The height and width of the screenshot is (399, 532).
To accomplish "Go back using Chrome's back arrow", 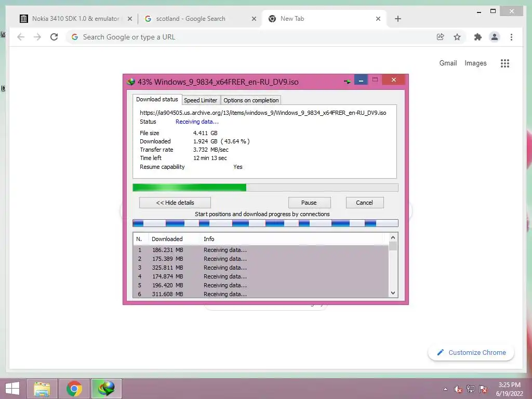I will pyautogui.click(x=21, y=37).
